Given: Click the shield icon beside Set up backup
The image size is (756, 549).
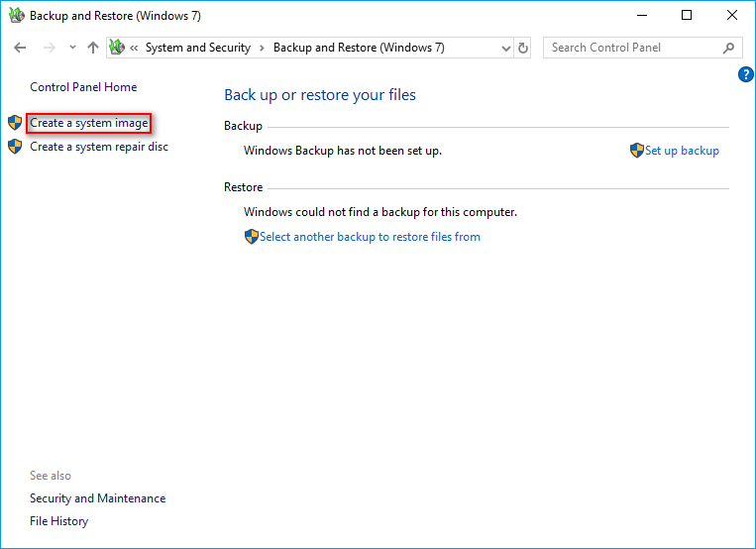Looking at the screenshot, I should [x=637, y=151].
